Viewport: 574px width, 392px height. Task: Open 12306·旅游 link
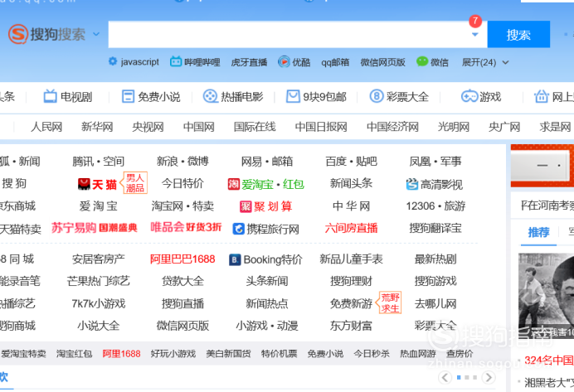tap(435, 206)
